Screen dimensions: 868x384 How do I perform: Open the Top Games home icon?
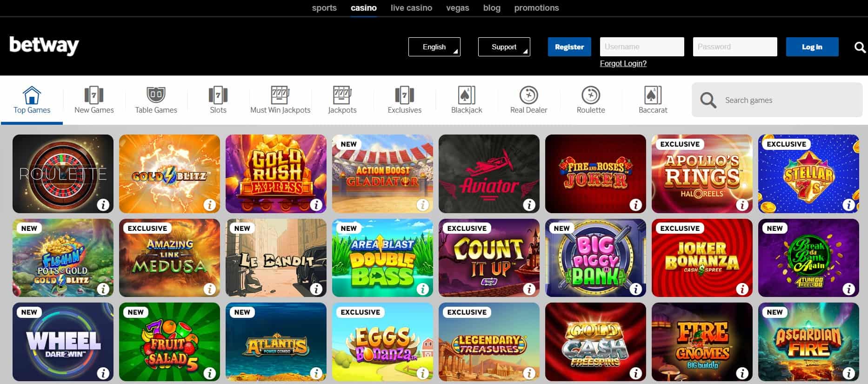point(32,95)
